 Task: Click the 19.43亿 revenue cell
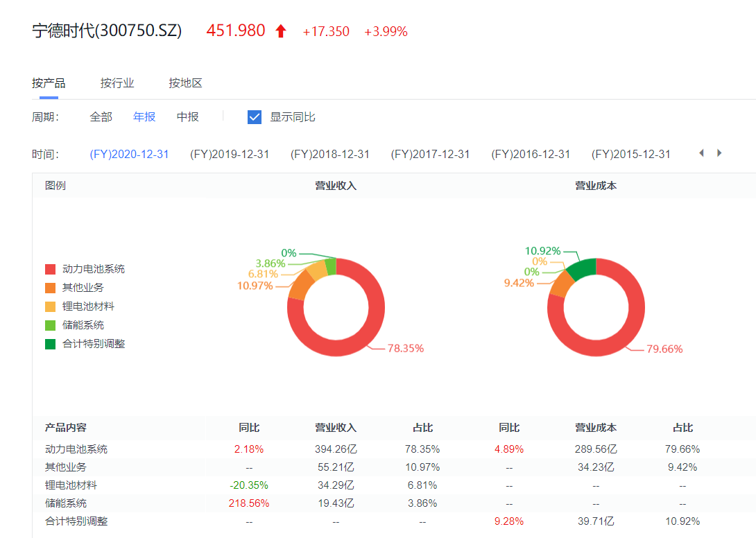tap(336, 503)
